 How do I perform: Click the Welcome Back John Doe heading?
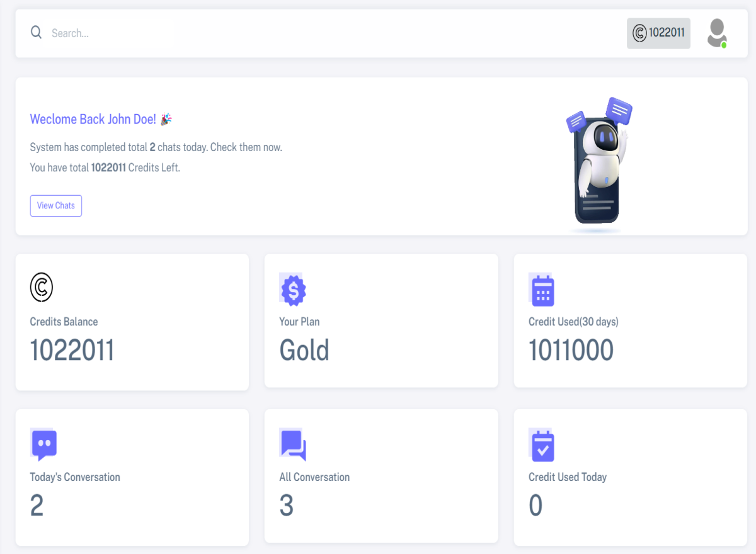(x=93, y=119)
